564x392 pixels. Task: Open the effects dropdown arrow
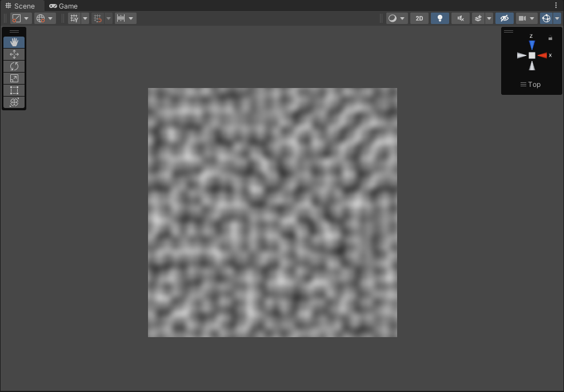pos(489,18)
